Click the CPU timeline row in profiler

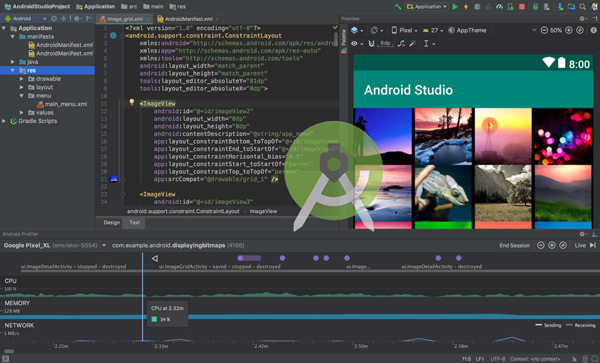(300, 287)
